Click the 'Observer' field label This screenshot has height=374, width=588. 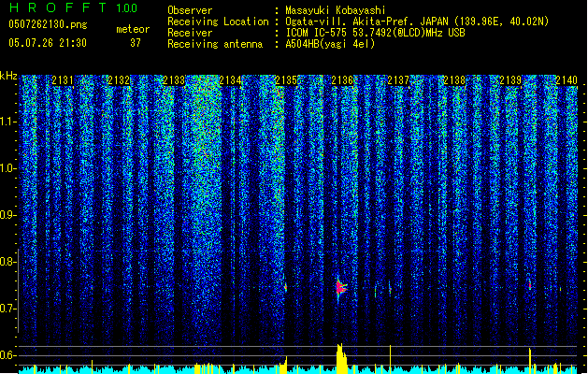click(190, 10)
